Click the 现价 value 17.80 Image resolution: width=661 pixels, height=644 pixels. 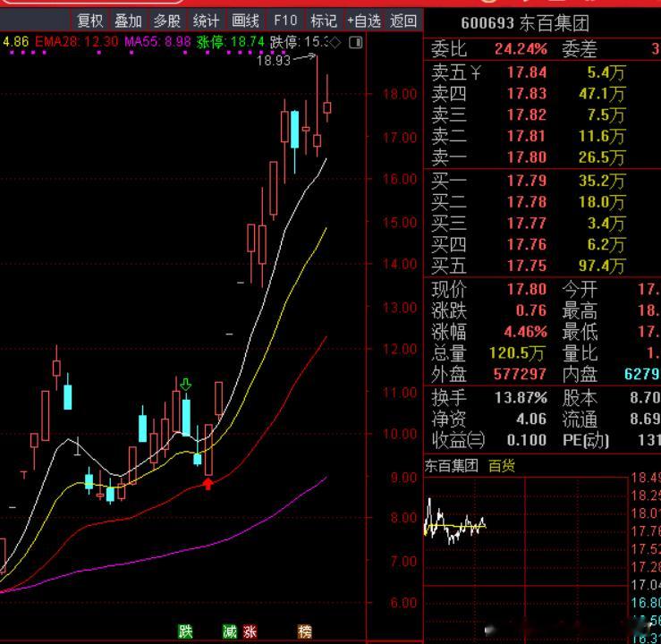(x=527, y=289)
